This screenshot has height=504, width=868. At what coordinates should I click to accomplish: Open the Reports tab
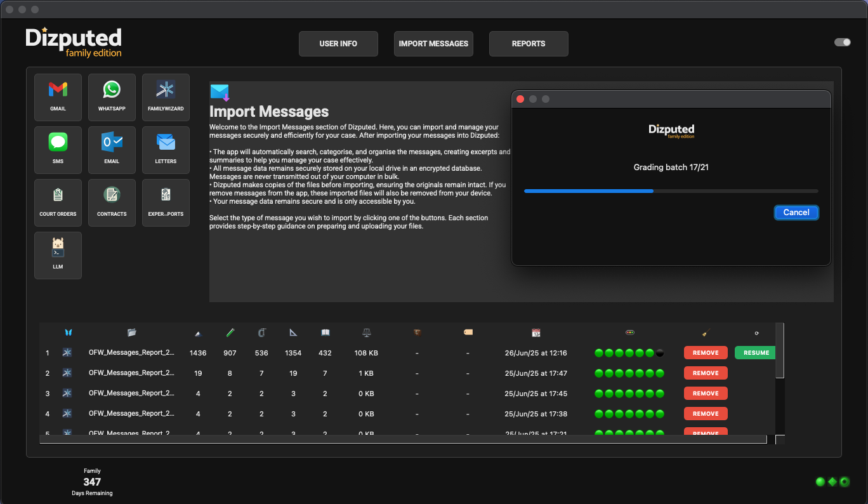(529, 44)
